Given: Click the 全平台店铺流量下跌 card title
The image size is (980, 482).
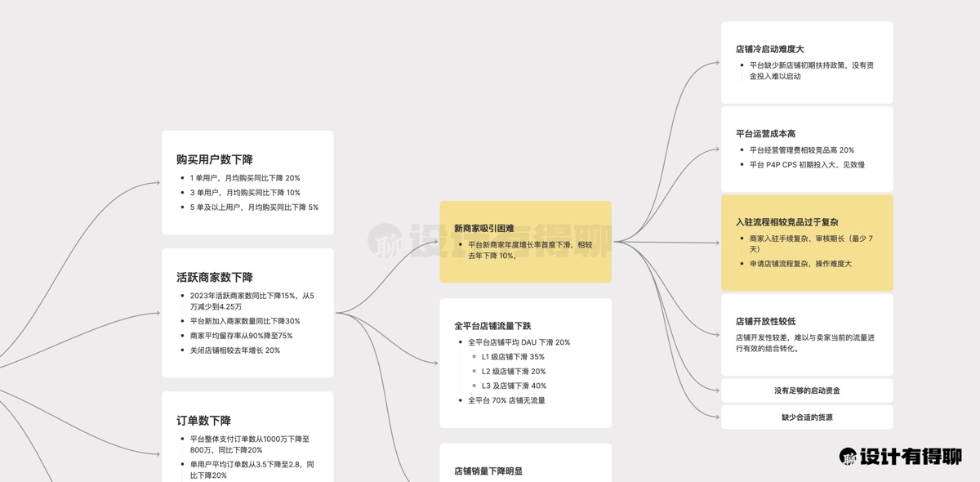Looking at the screenshot, I should tap(492, 326).
